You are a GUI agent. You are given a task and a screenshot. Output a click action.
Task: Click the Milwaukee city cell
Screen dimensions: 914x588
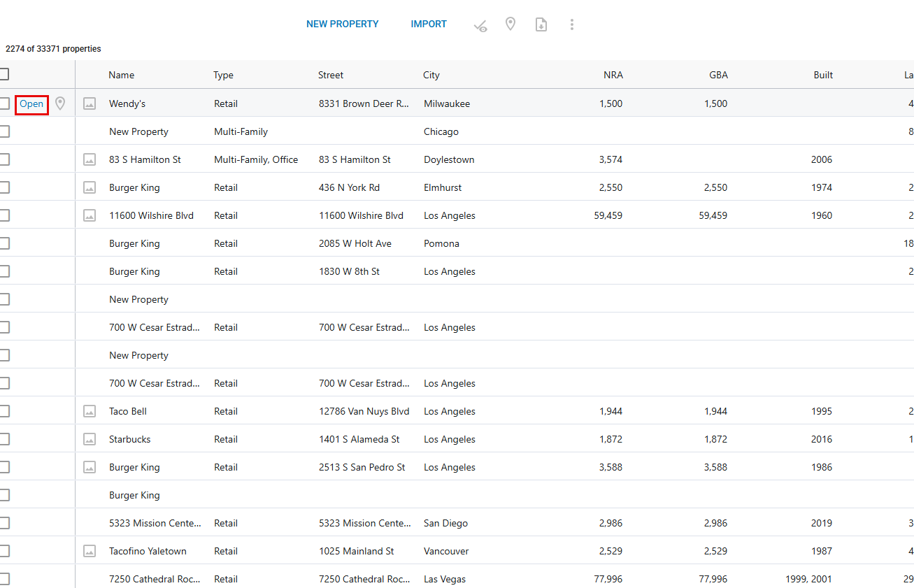[447, 103]
